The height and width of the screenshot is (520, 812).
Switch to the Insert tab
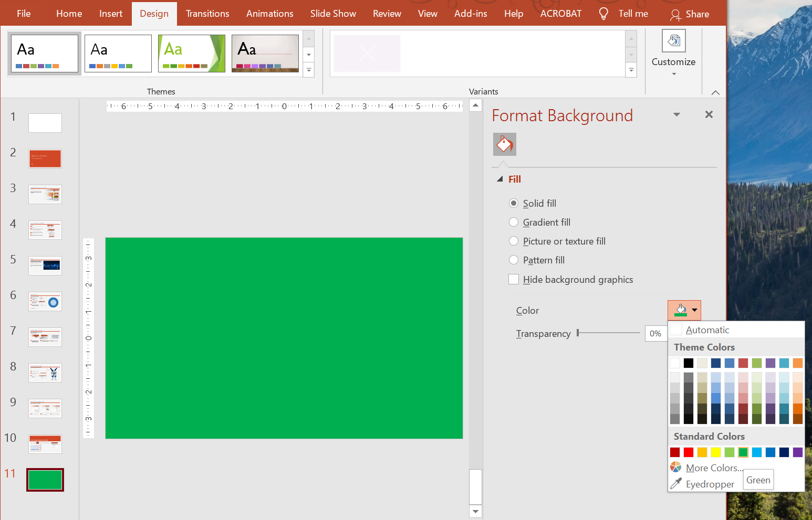pos(111,14)
